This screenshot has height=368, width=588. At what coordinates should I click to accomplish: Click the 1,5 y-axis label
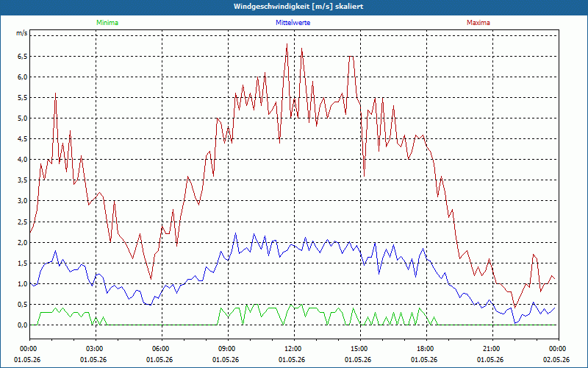(x=23, y=263)
